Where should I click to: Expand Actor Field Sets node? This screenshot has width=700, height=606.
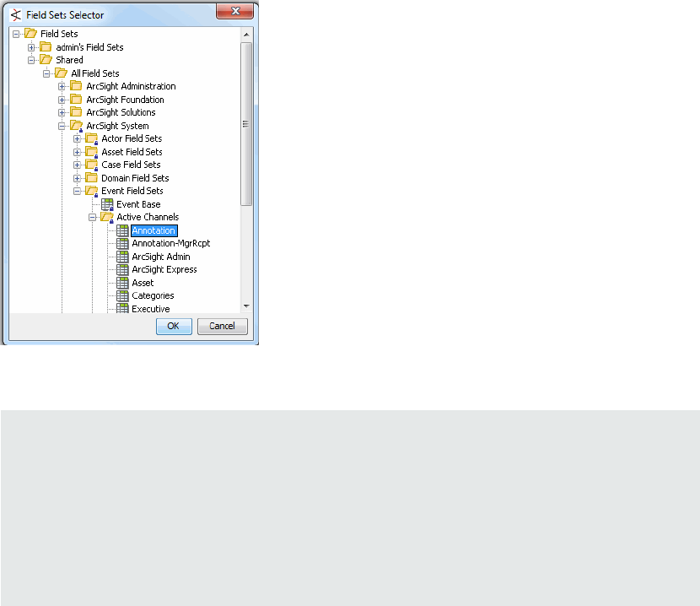[x=77, y=139]
